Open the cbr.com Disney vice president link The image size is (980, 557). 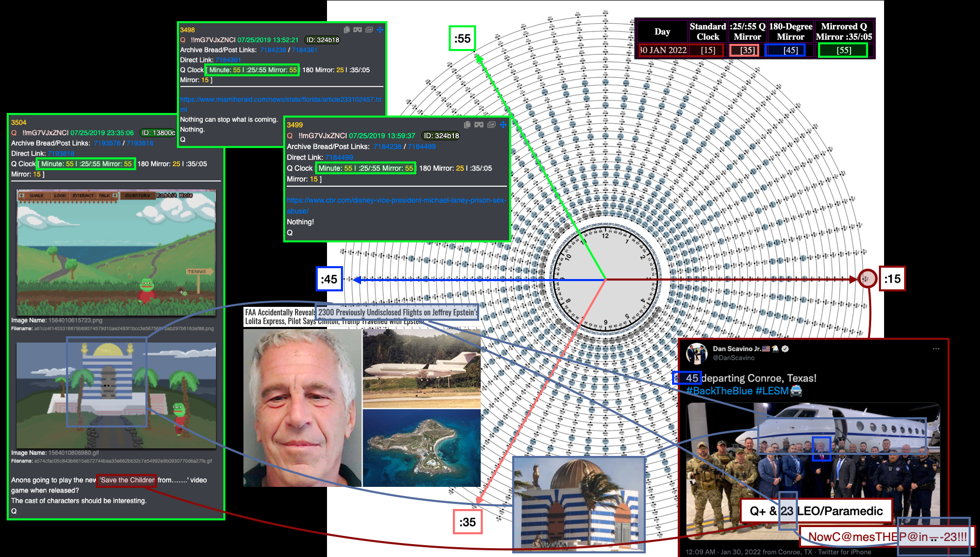pos(397,205)
